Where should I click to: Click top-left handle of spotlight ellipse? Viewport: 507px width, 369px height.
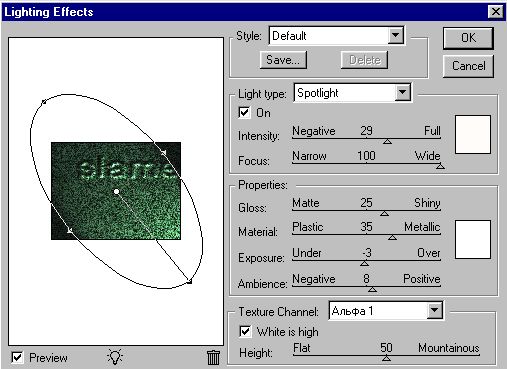(x=44, y=102)
